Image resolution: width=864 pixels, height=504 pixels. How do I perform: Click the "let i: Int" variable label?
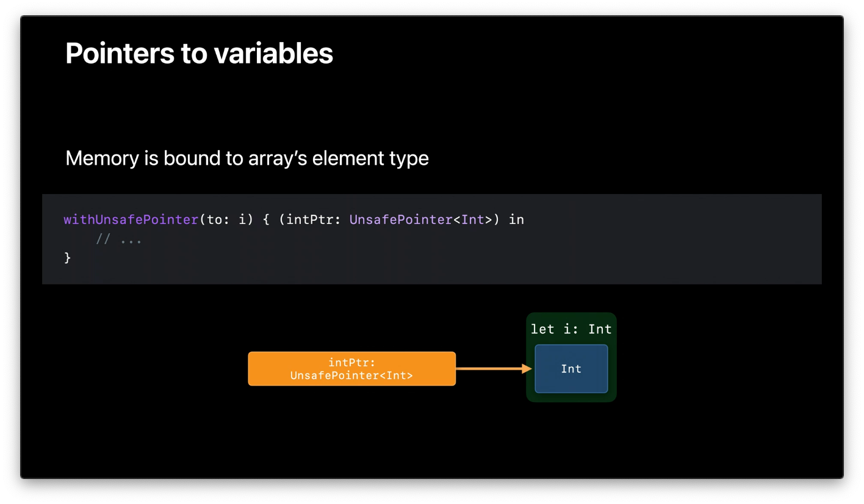(571, 329)
